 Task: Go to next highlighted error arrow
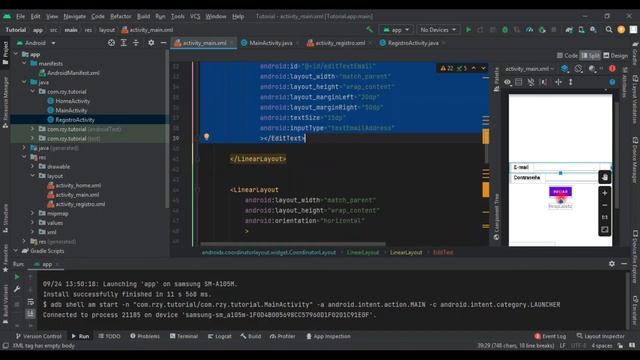[x=483, y=68]
